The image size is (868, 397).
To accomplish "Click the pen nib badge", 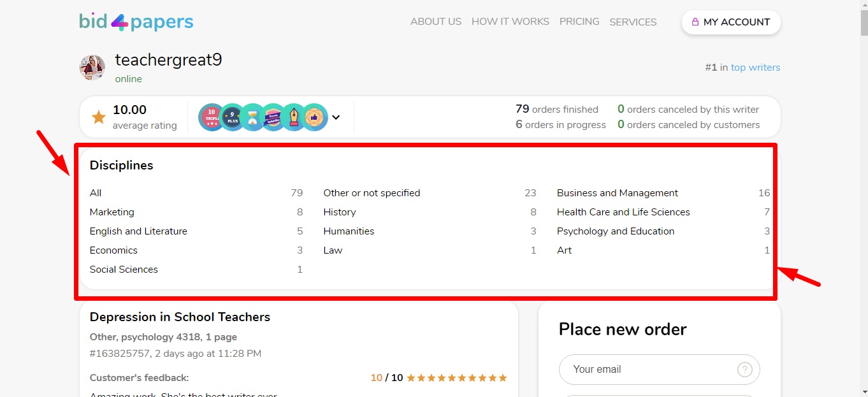I will coord(294,117).
